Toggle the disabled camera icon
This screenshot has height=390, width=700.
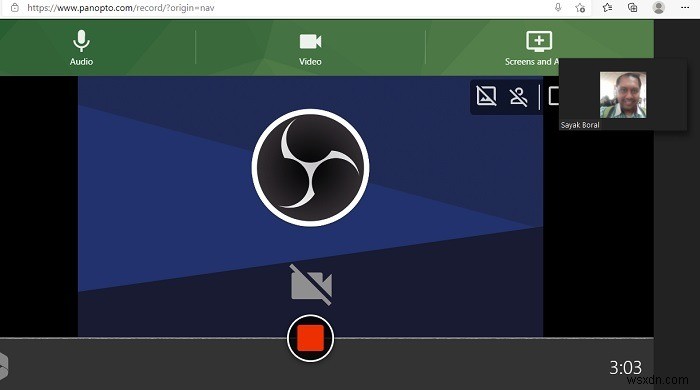311,285
